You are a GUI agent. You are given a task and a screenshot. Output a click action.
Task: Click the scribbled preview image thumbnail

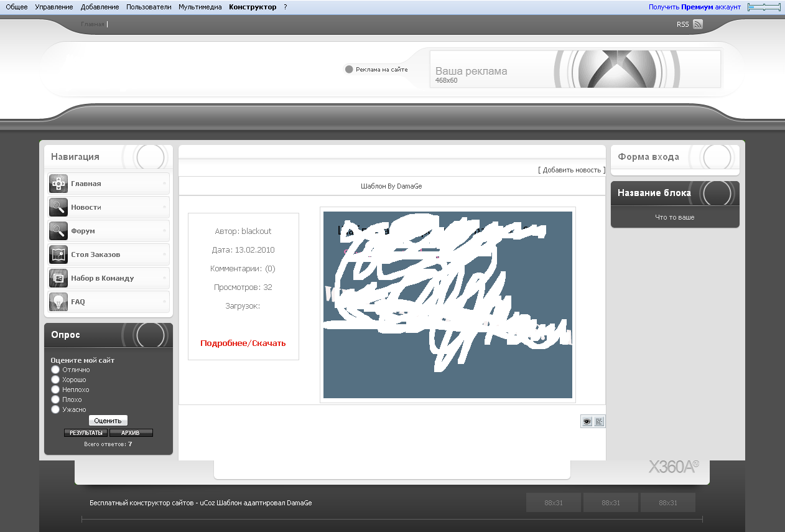click(447, 304)
